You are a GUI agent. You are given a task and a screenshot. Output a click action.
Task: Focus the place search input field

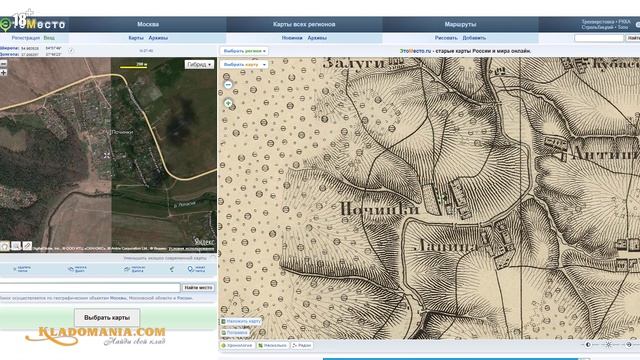(x=90, y=288)
